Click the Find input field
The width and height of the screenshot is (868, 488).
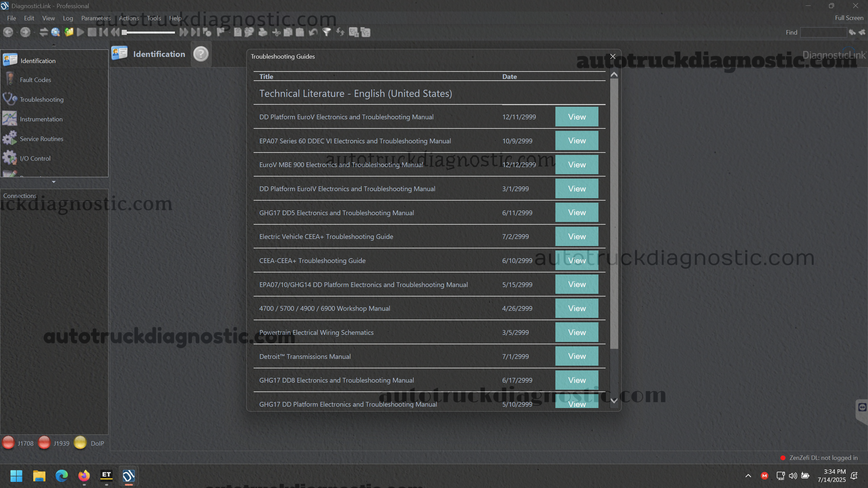tap(823, 33)
